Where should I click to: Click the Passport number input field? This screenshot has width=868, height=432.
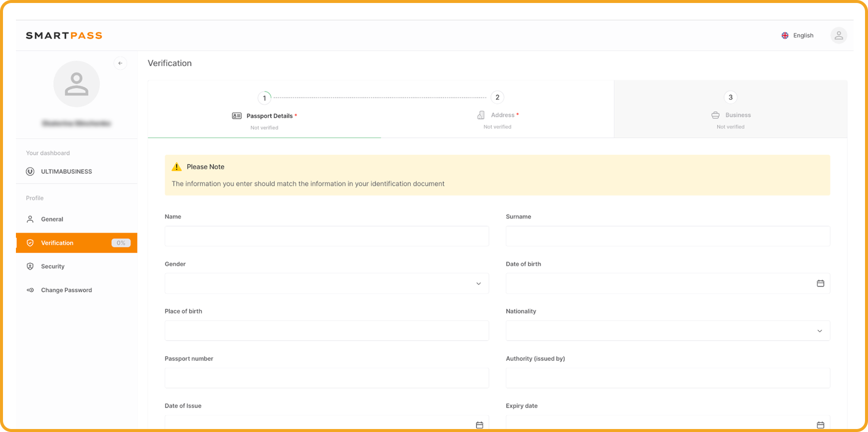[327, 378]
